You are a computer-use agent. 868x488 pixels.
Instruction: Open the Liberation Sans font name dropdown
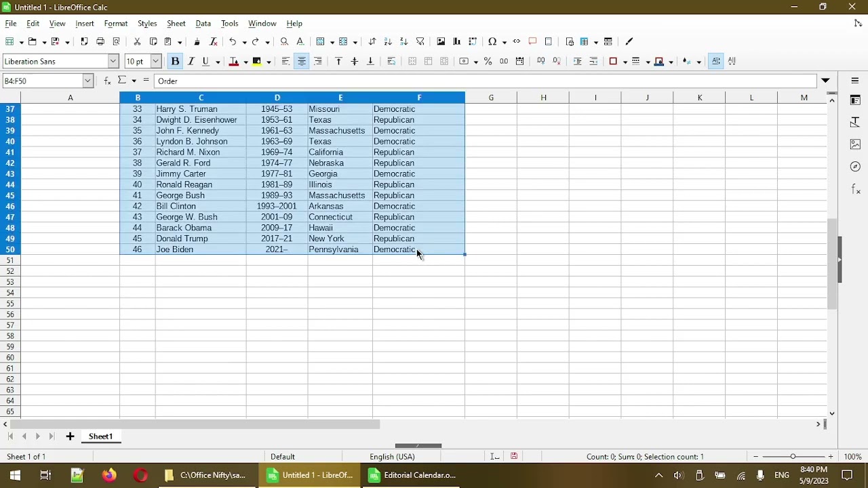coord(113,61)
